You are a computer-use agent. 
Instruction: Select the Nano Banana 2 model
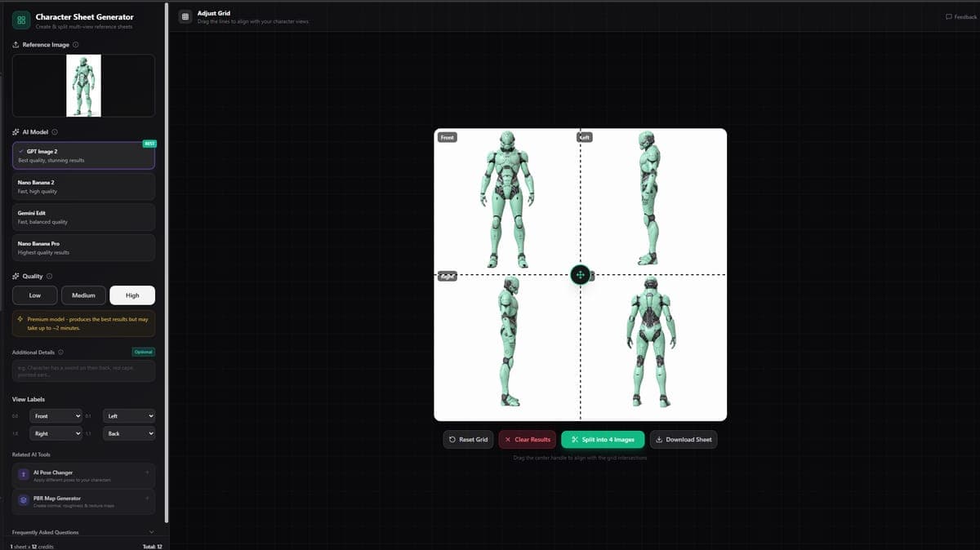pos(83,186)
